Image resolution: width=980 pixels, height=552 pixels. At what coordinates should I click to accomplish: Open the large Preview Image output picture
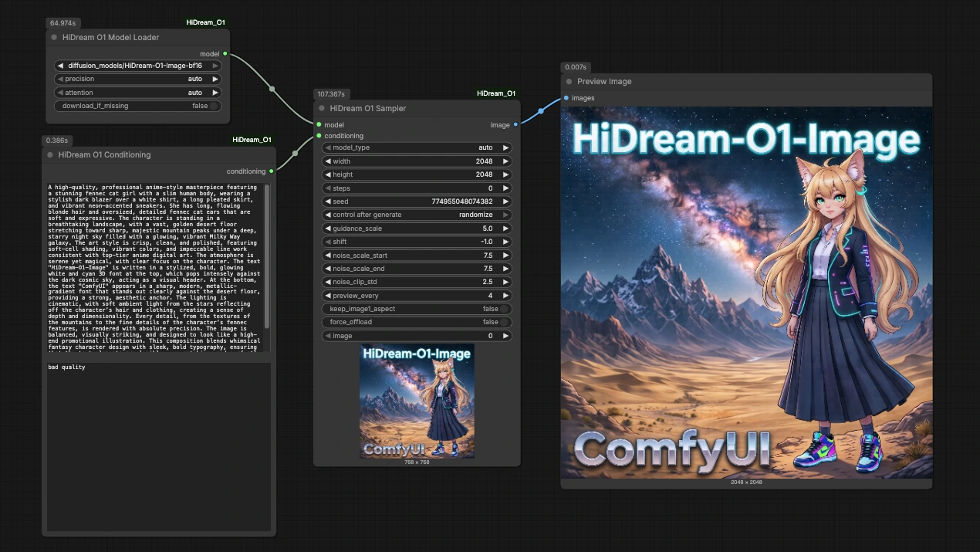[747, 293]
